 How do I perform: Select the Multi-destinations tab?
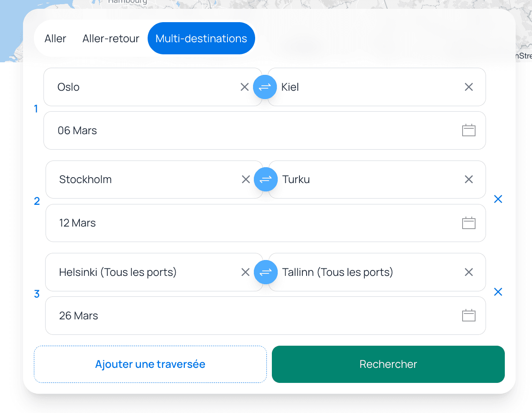pyautogui.click(x=201, y=38)
